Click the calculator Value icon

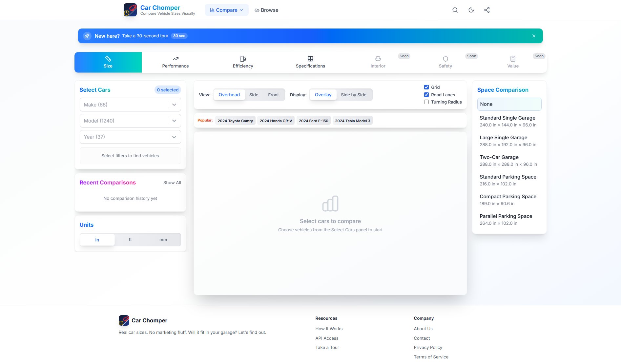513,59
